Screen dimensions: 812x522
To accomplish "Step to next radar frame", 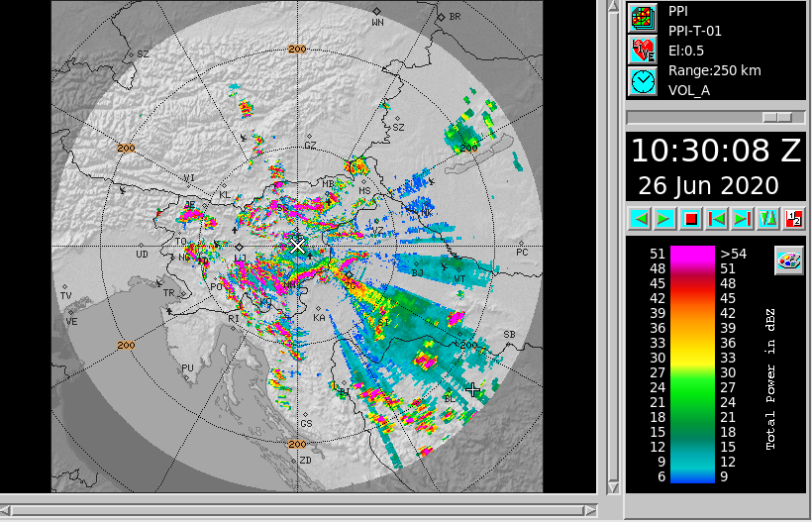I will click(742, 218).
